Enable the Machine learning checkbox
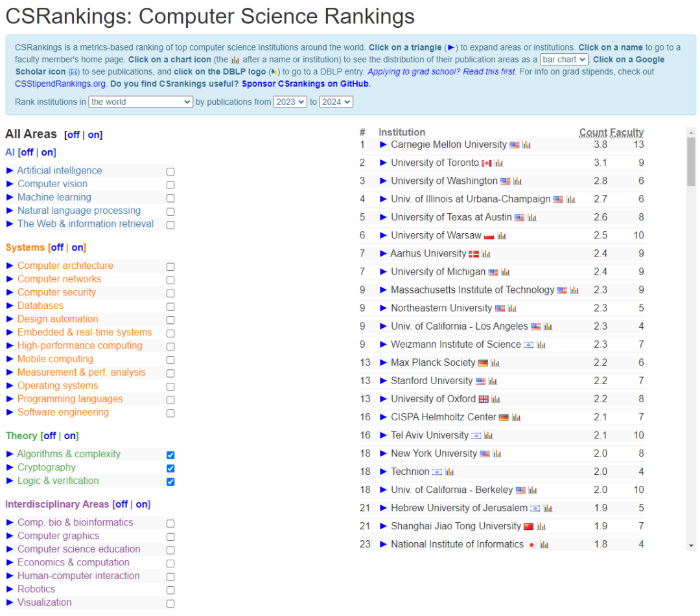 [x=170, y=198]
